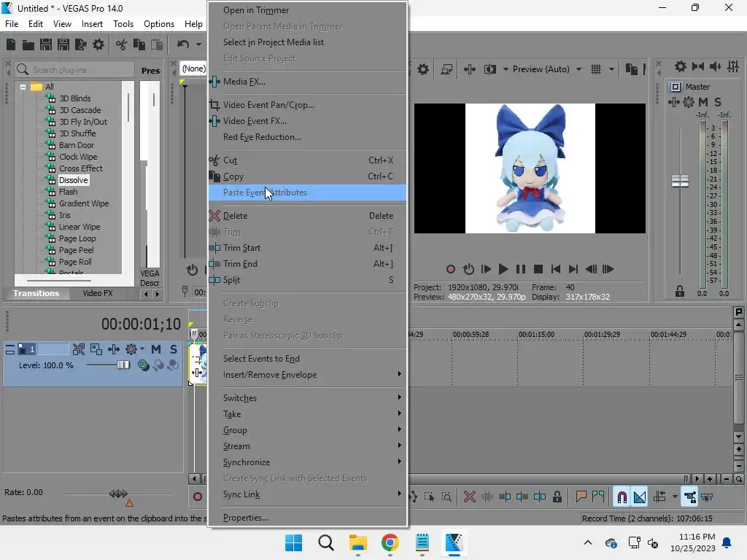Open the File menu
This screenshot has height=560, width=747.
point(12,24)
